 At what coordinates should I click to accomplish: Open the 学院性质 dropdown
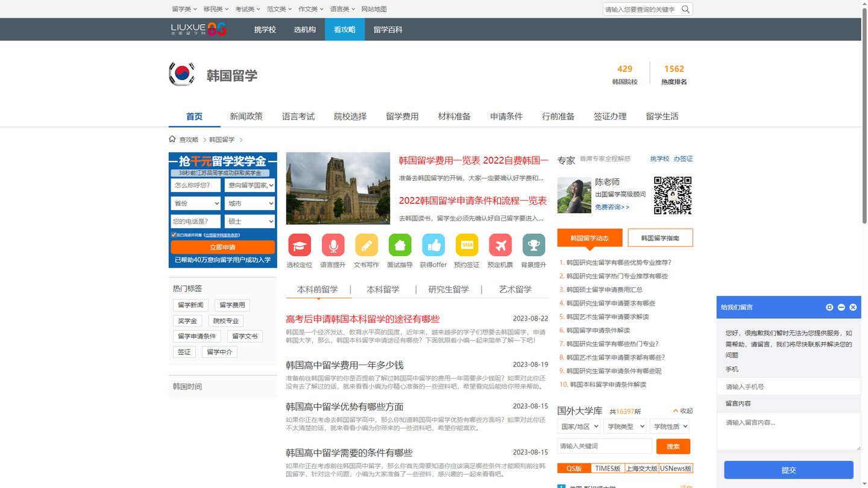(670, 427)
